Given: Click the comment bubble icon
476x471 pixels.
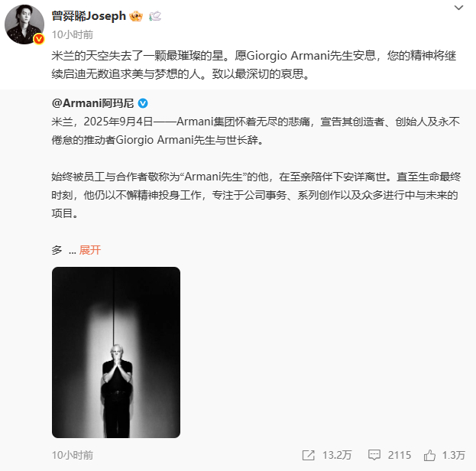Looking at the screenshot, I should pyautogui.click(x=374, y=455).
